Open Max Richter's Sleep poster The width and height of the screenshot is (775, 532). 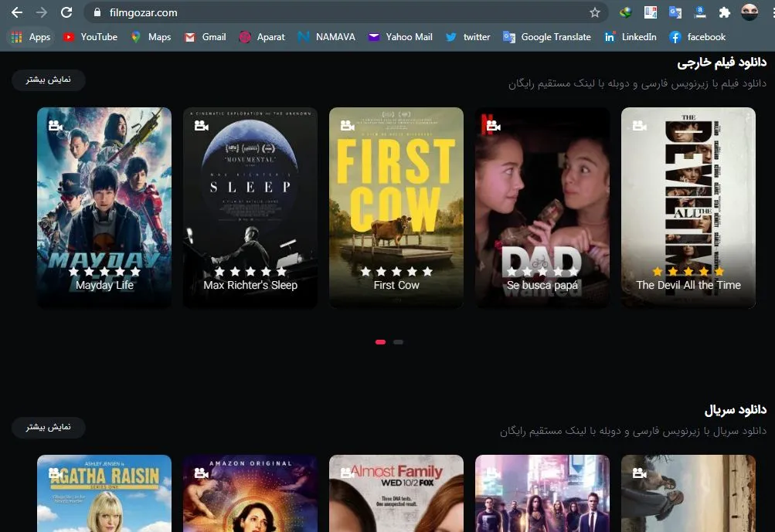coord(250,193)
